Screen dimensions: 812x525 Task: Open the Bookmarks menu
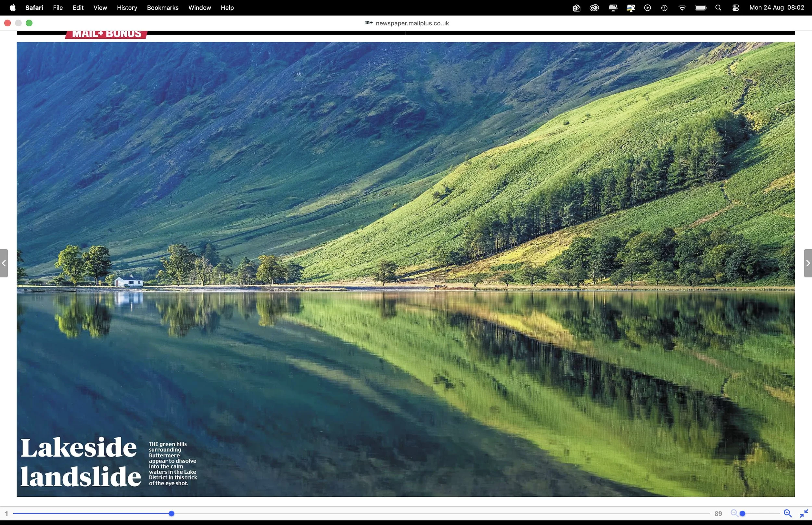[162, 7]
